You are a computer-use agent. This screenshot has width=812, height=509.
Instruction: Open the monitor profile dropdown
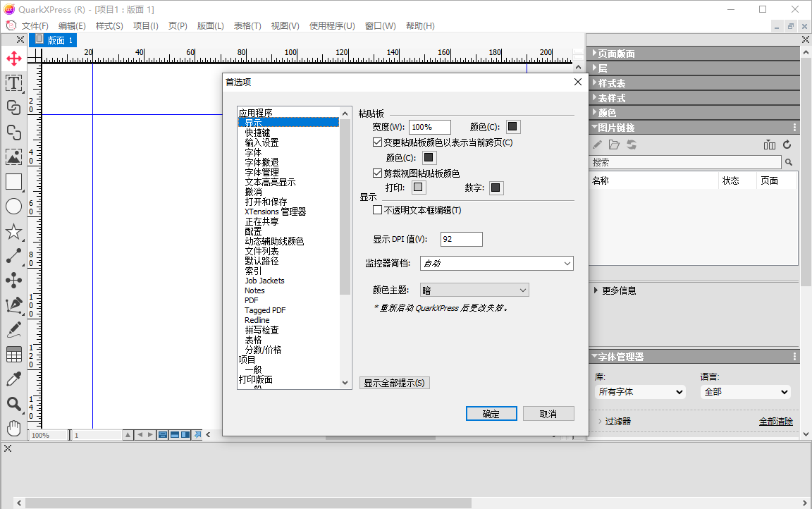(497, 264)
